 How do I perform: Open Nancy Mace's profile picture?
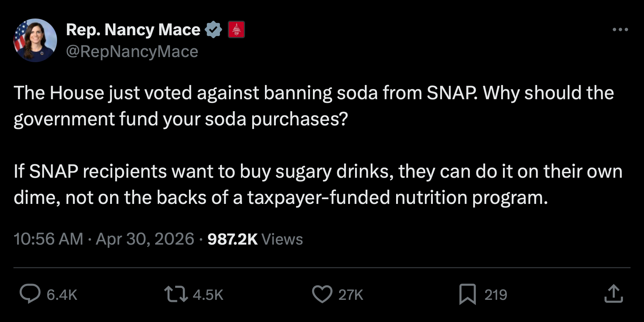coord(35,40)
